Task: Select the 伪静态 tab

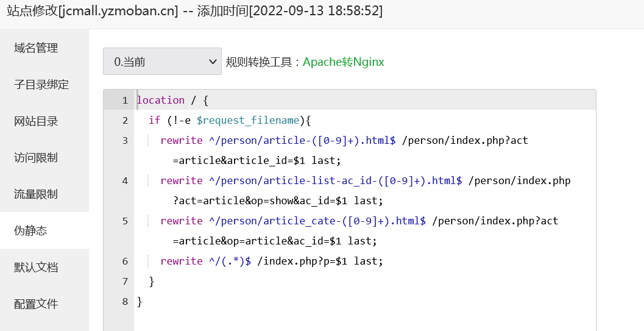Action: tap(30, 231)
